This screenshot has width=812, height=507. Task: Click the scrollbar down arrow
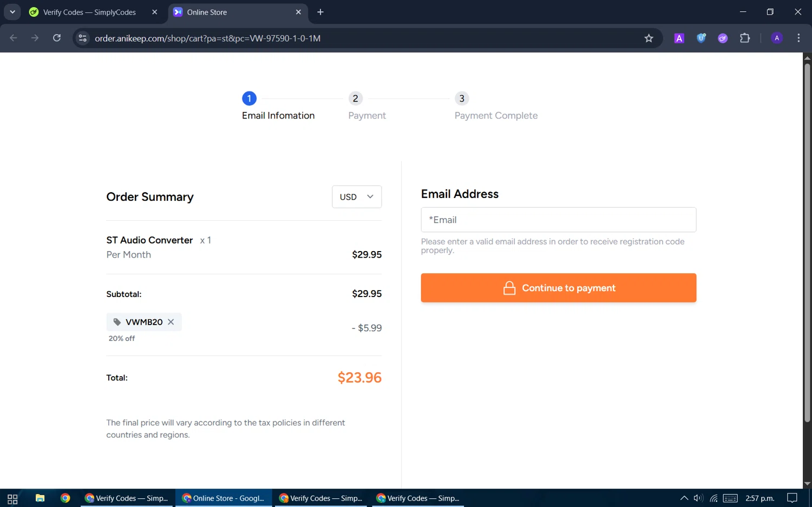coord(807,484)
